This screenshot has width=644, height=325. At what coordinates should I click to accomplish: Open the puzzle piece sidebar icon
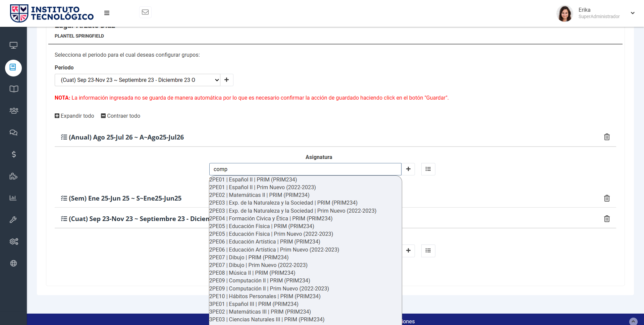coord(13,176)
